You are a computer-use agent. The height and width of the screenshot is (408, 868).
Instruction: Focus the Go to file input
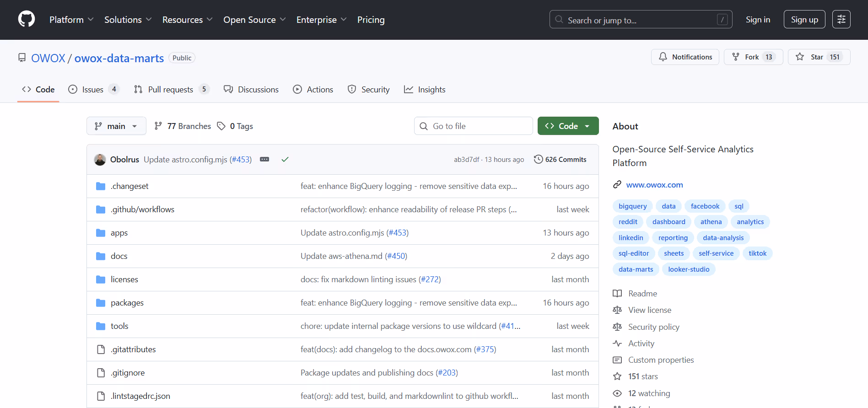(x=474, y=126)
